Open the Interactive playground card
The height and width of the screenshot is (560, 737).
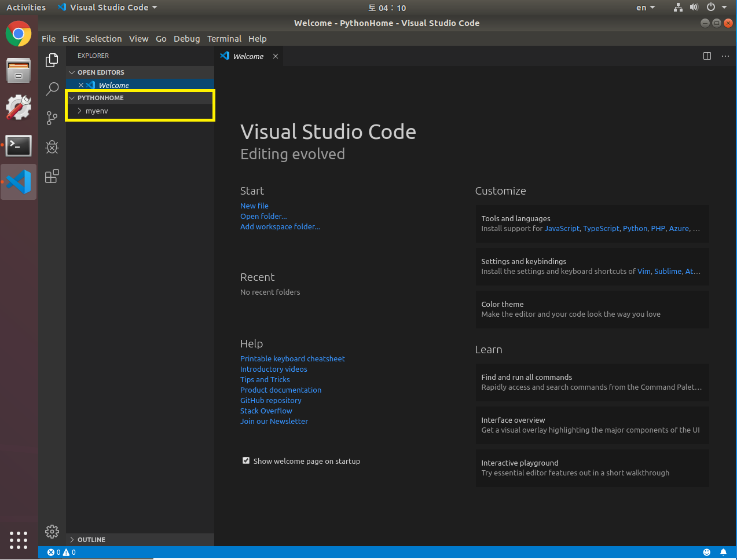pos(592,468)
